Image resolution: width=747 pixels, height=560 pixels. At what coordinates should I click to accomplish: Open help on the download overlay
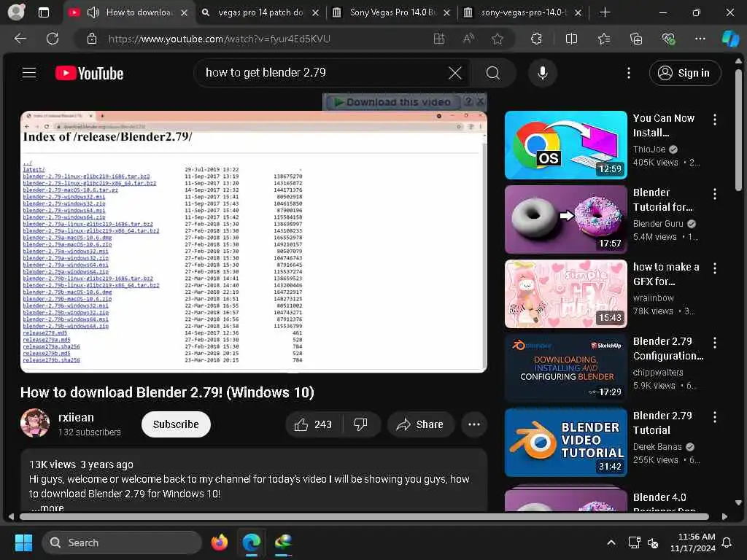pos(468,101)
